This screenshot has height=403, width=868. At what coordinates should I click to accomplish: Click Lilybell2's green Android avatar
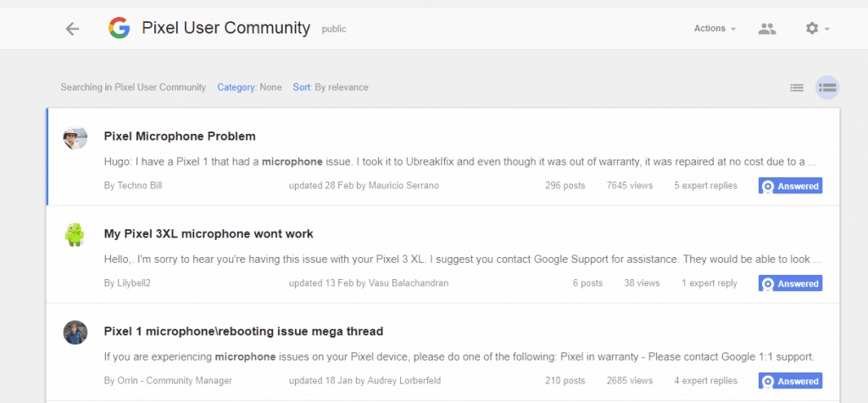[x=75, y=235]
